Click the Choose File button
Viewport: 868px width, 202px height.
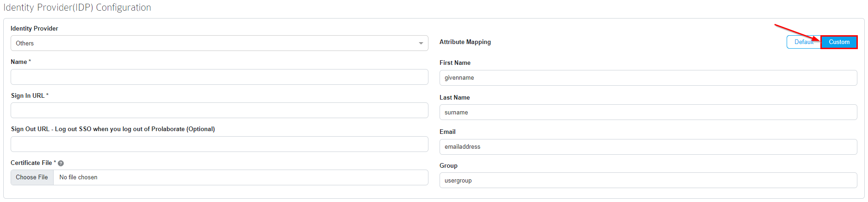pyautogui.click(x=32, y=177)
